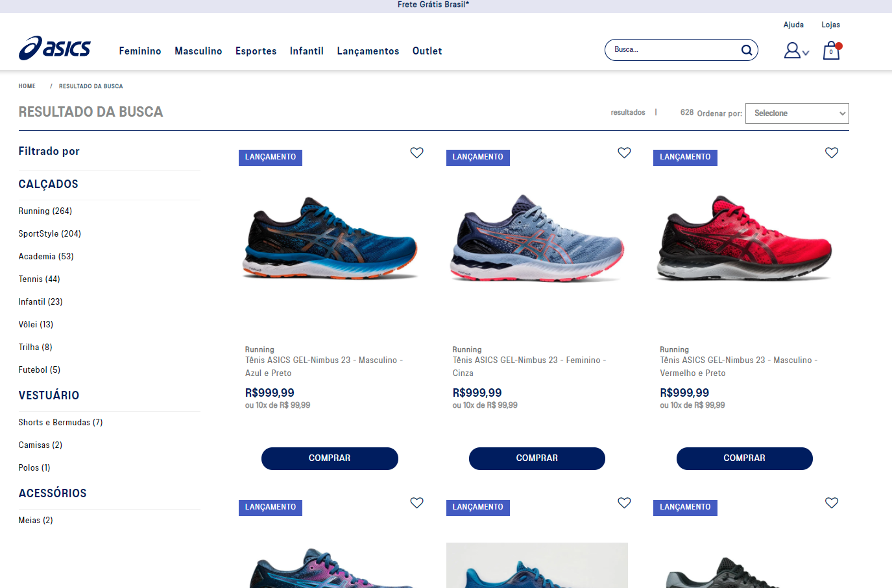Buy the GEL-Nimbus 23 Azul e Preto

330,458
